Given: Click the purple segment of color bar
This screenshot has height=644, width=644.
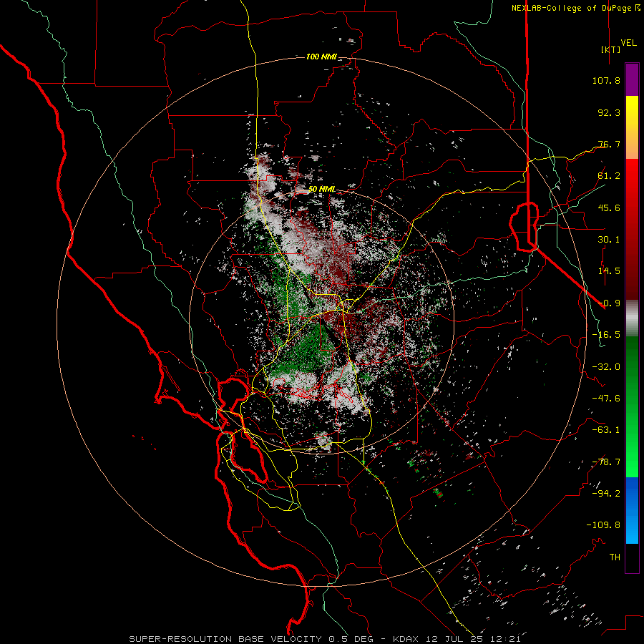Looking at the screenshot, I should click(632, 79).
